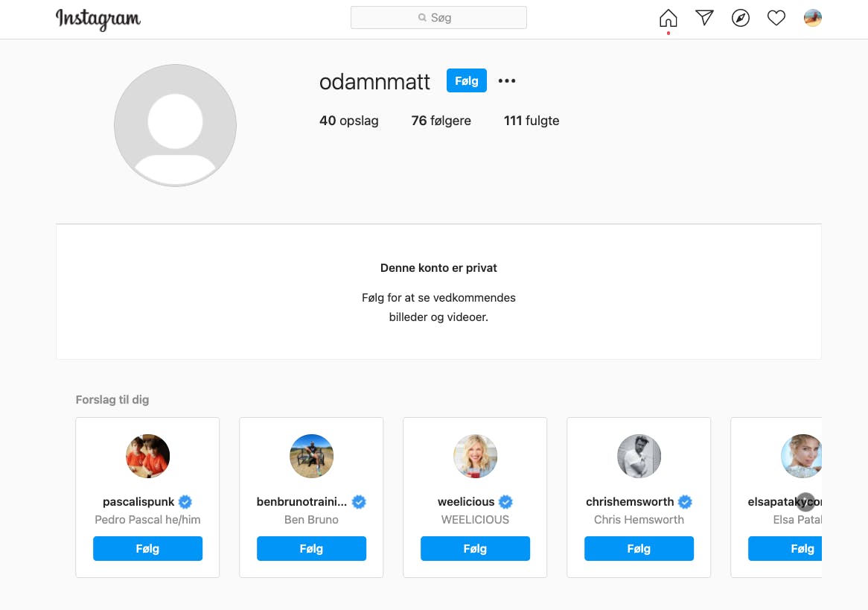
Task: Follow weelicious from suggestions
Action: click(x=475, y=549)
